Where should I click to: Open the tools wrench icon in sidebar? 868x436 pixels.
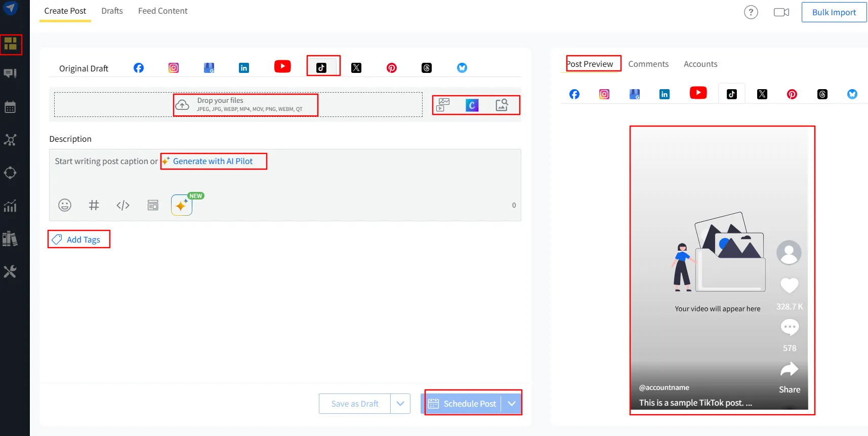click(10, 271)
